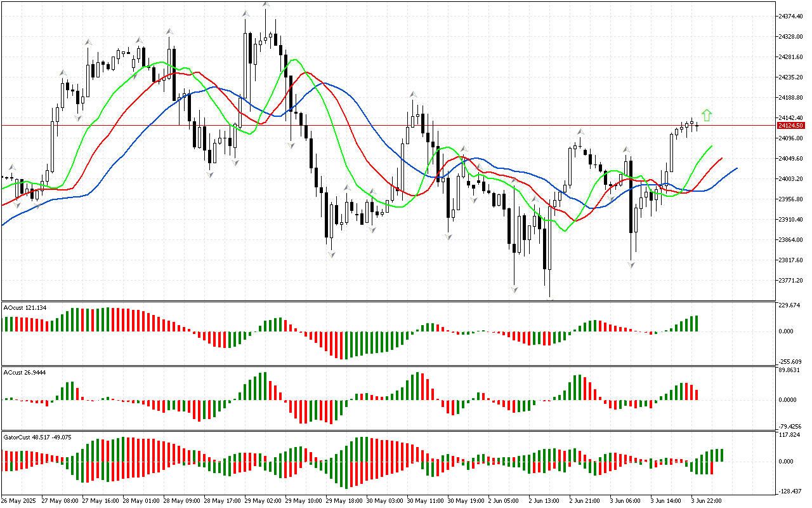812x508 pixels.
Task: Click right end of the green Lips line
Action: (x=711, y=146)
